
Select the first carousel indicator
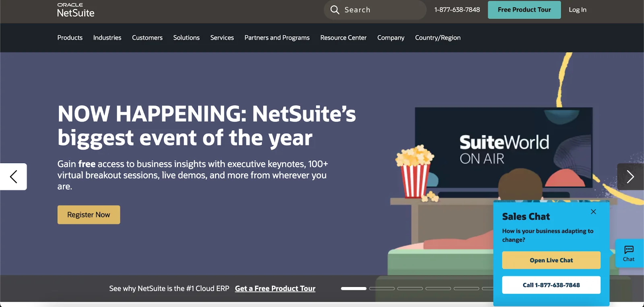pyautogui.click(x=353, y=288)
